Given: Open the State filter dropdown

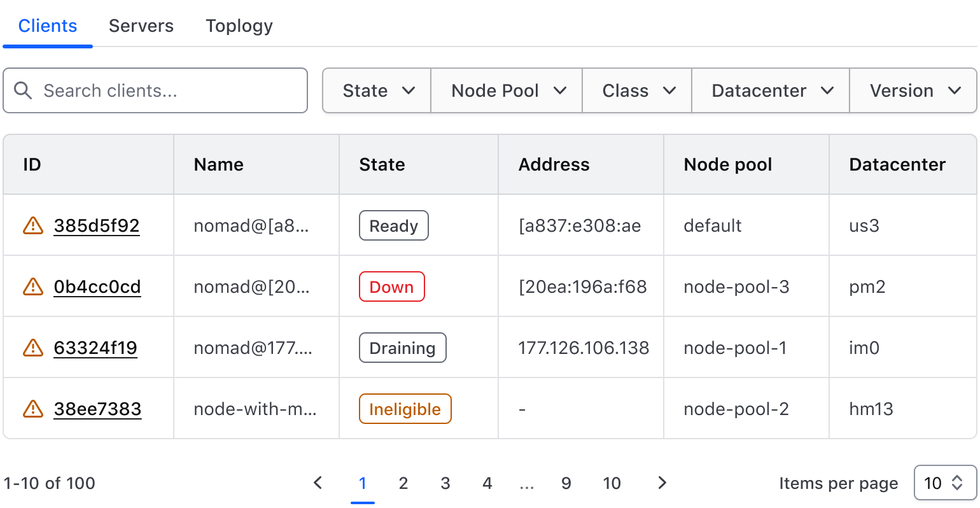Looking at the screenshot, I should (377, 90).
